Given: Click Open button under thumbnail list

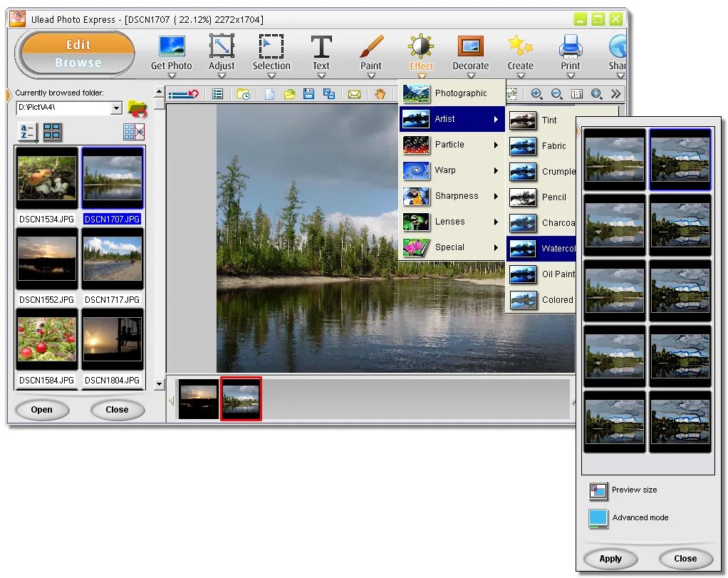Looking at the screenshot, I should click(x=42, y=410).
